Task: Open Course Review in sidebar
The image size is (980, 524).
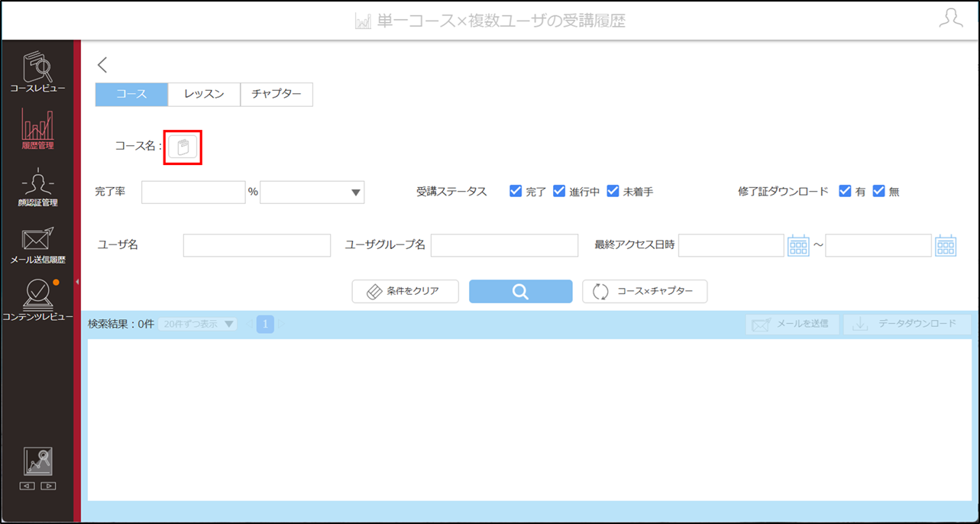Action: [x=37, y=73]
